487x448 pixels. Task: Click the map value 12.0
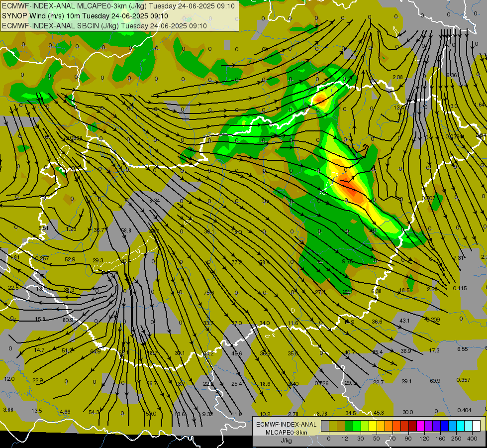pos(9,379)
